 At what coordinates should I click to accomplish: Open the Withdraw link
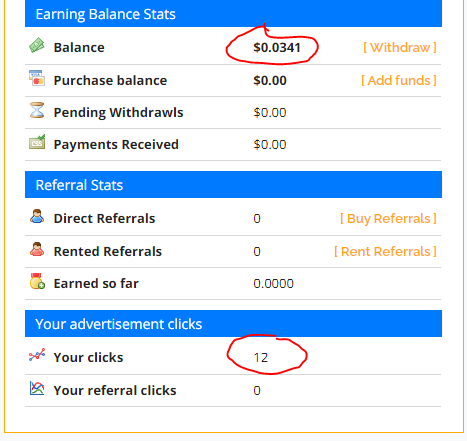[400, 48]
